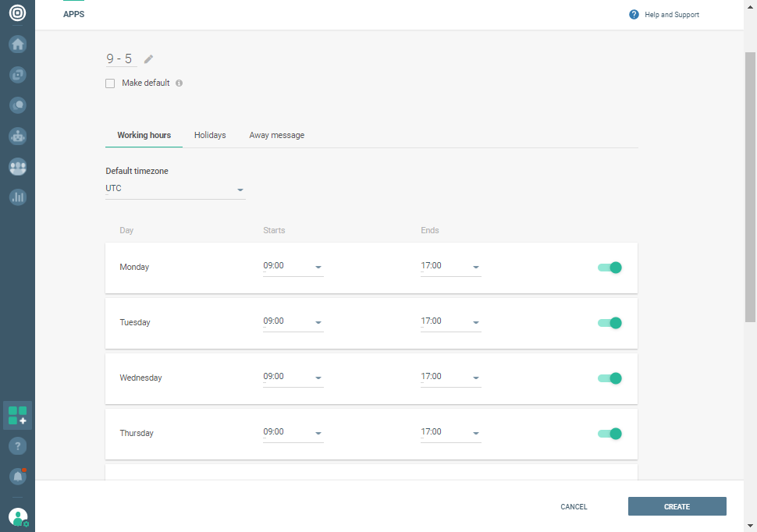757x532 pixels.
Task: Turn off the Wednesday toggle switch
Action: [610, 378]
